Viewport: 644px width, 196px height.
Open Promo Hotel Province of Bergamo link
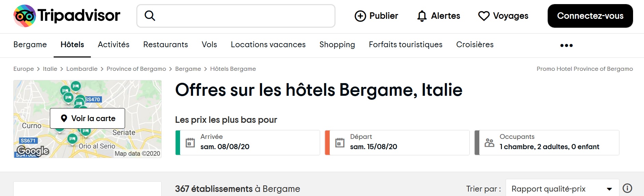[585, 69]
